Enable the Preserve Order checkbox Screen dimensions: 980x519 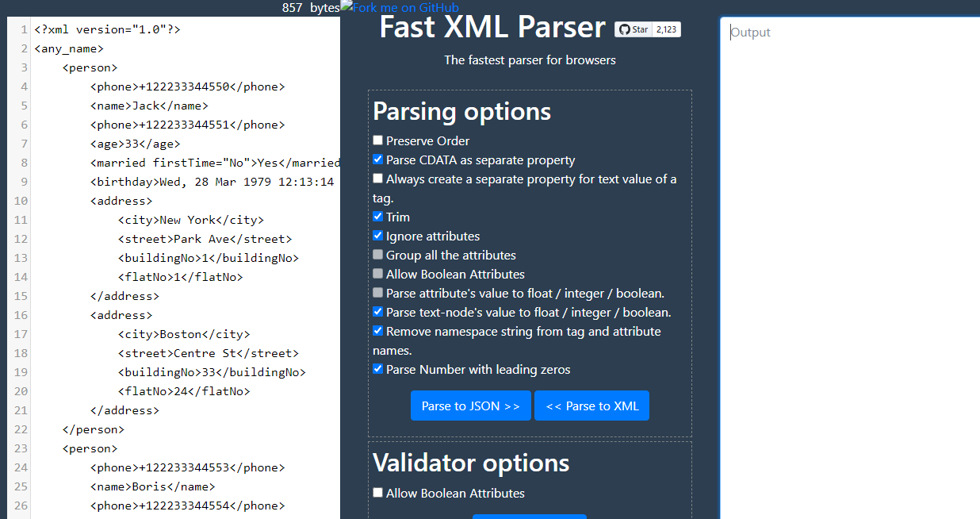point(378,140)
